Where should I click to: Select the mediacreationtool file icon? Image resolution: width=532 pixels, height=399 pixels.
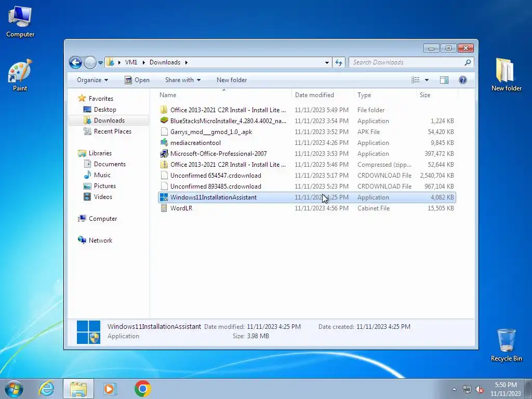pos(164,142)
